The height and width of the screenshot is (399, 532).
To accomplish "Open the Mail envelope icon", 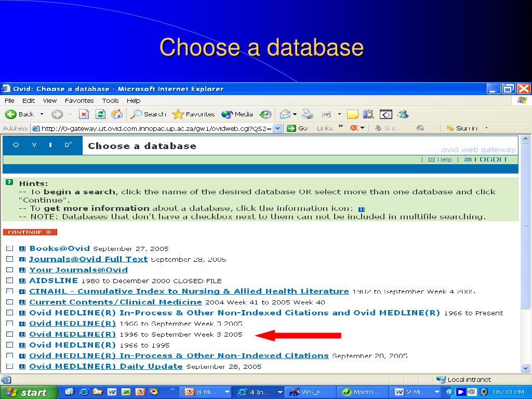I will coord(285,114).
